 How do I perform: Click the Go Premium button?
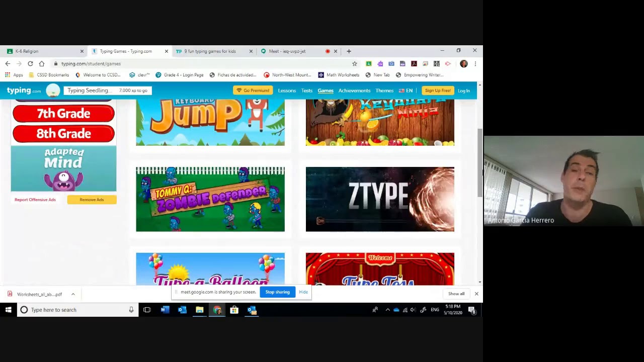tap(253, 90)
